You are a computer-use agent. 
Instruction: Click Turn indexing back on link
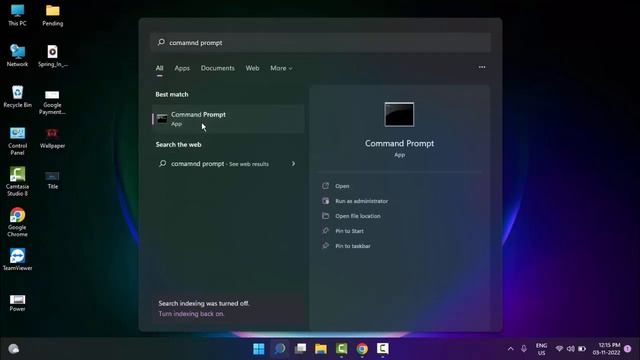tap(191, 314)
